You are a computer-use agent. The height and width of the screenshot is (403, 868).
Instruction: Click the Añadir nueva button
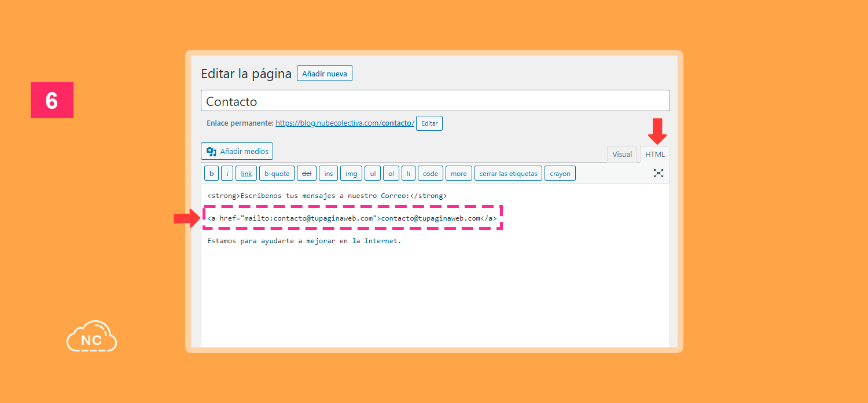pos(325,74)
